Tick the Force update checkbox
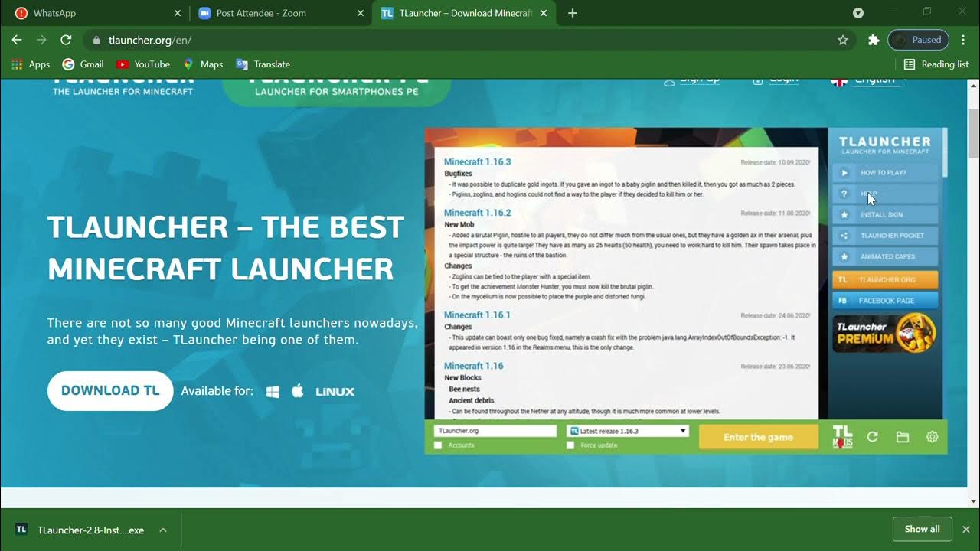The width and height of the screenshot is (980, 551). tap(570, 445)
